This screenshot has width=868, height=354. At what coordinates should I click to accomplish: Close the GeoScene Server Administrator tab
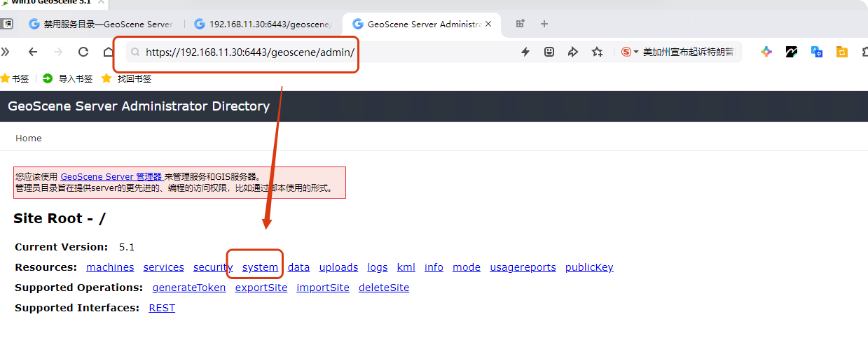click(x=488, y=24)
